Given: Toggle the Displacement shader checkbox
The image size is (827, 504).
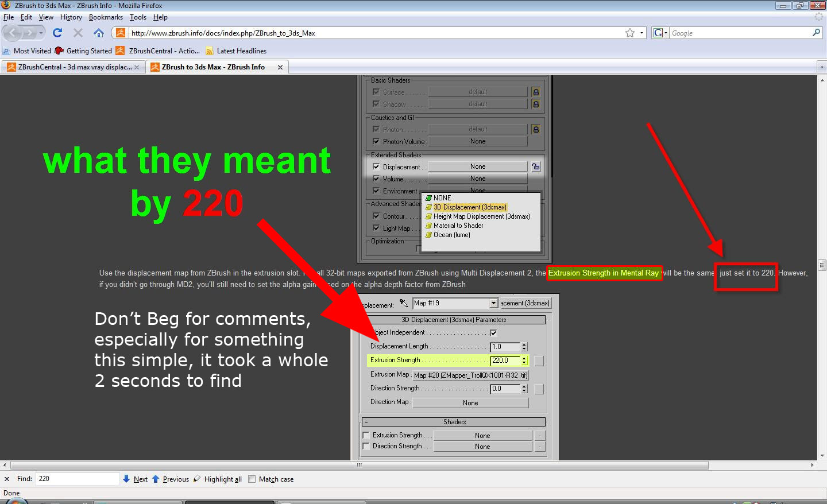Looking at the screenshot, I should 376,166.
